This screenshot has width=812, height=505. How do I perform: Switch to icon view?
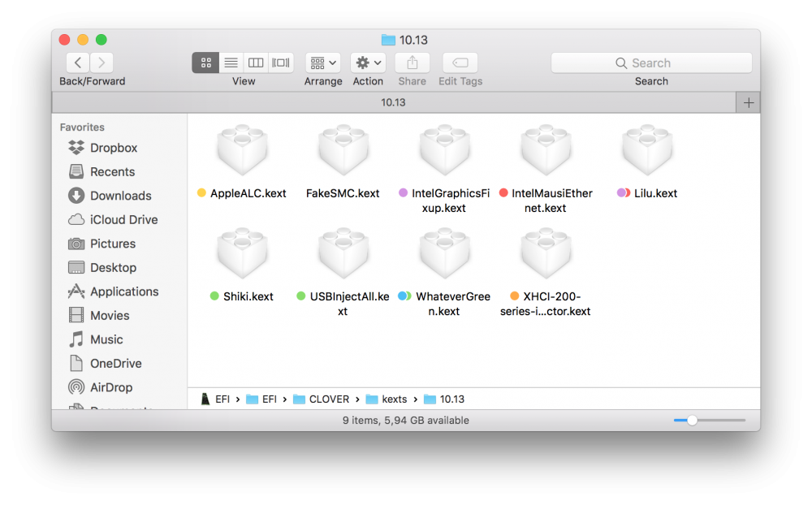205,63
